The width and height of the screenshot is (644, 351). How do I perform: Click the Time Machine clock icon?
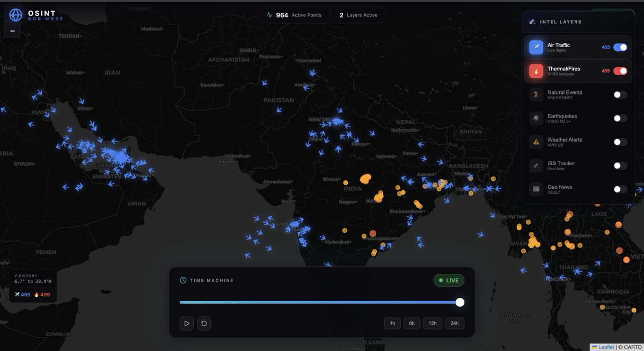point(183,280)
